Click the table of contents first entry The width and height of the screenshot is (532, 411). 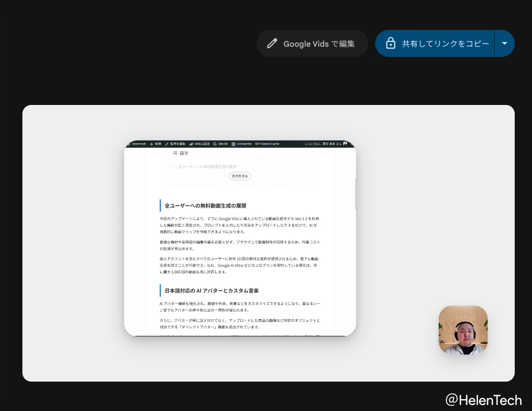click(x=207, y=167)
